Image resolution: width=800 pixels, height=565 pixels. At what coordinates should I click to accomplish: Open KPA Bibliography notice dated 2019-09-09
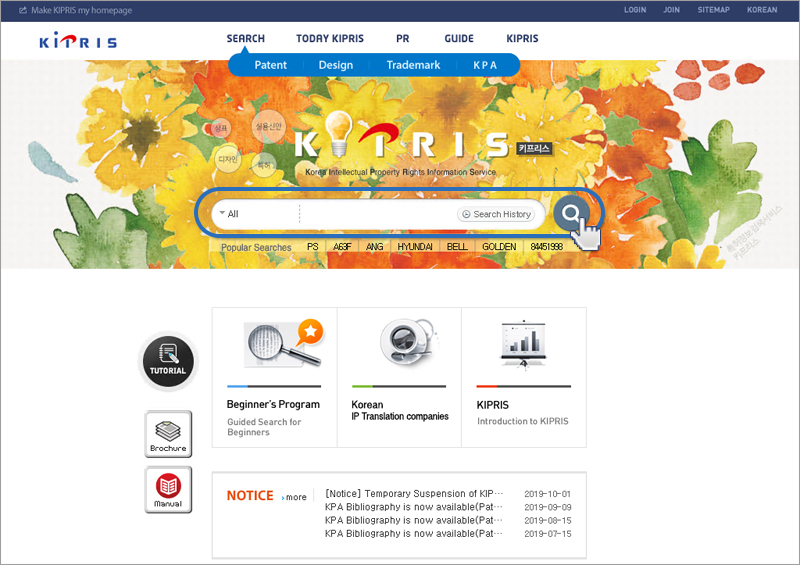click(x=414, y=507)
